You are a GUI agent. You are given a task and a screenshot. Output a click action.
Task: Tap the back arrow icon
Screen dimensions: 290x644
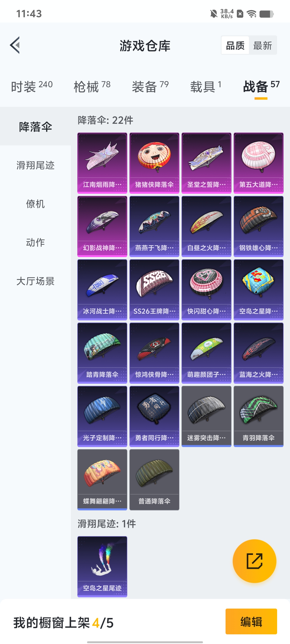pos(15,45)
